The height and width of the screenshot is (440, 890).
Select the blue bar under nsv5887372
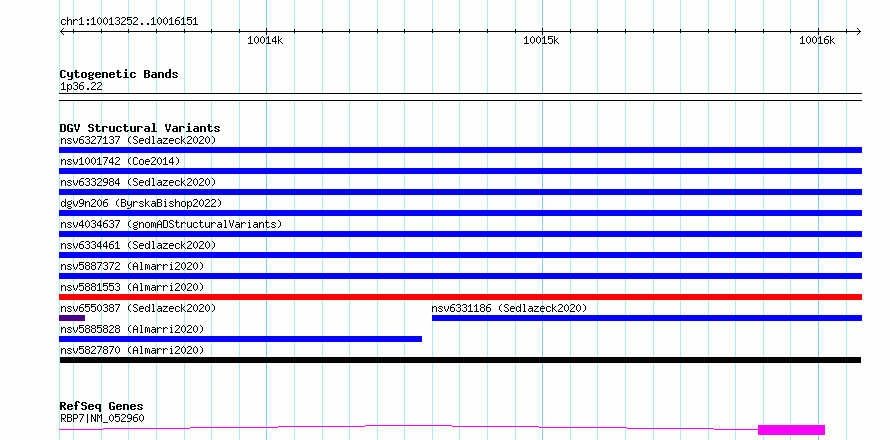460,276
